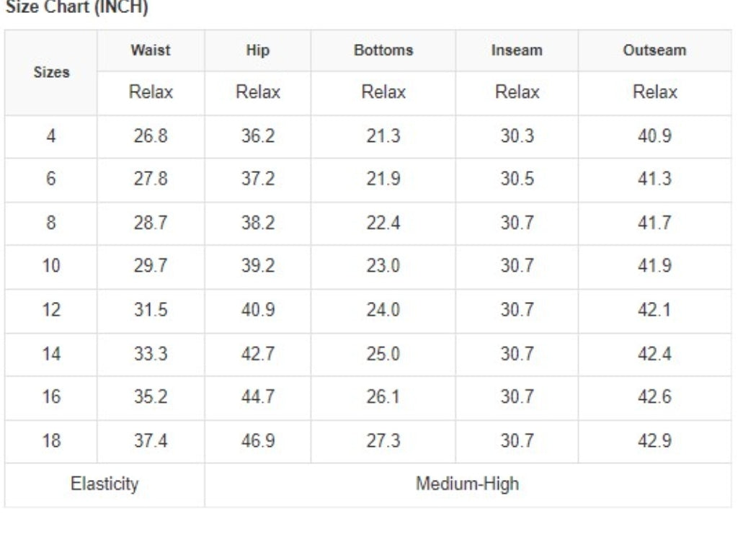Image resolution: width=743 pixels, height=560 pixels.
Task: Select inseam value 30.3
Action: click(517, 136)
